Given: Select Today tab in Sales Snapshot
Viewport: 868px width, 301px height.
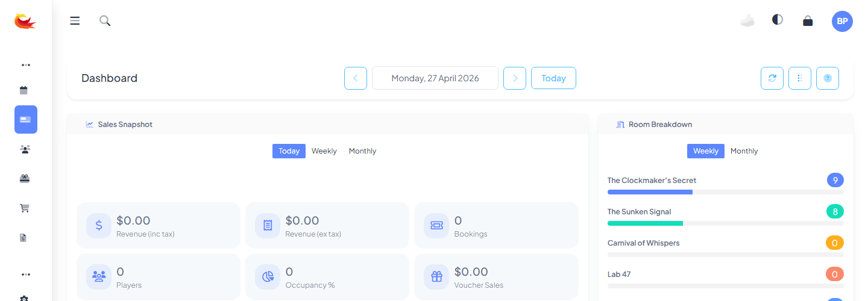Looking at the screenshot, I should (289, 151).
